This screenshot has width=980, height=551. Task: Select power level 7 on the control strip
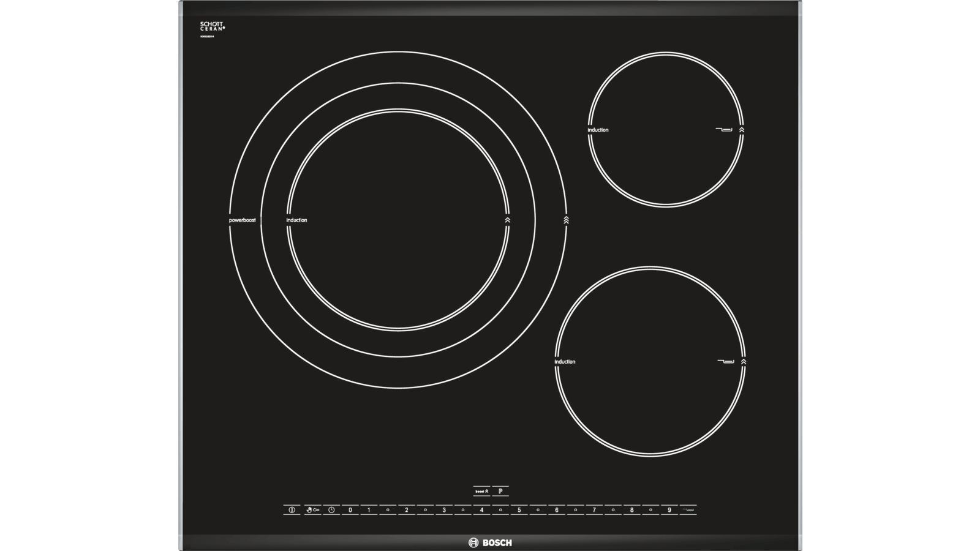click(594, 509)
